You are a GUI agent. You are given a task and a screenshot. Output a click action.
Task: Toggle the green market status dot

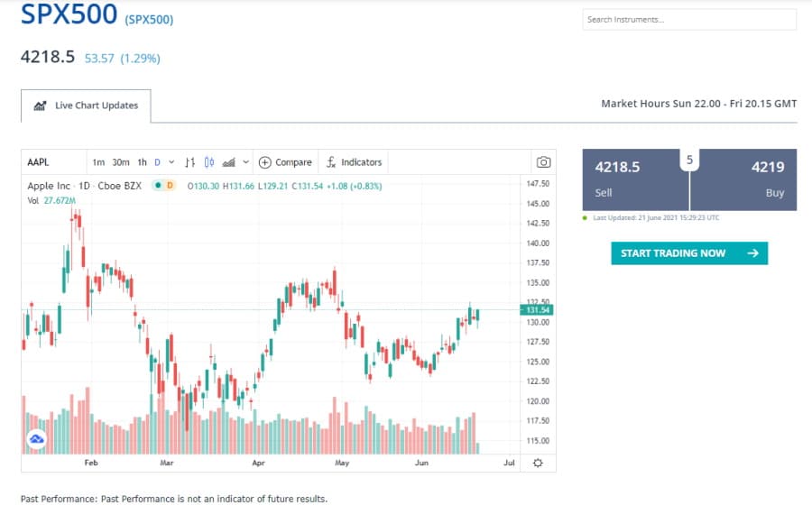click(159, 185)
